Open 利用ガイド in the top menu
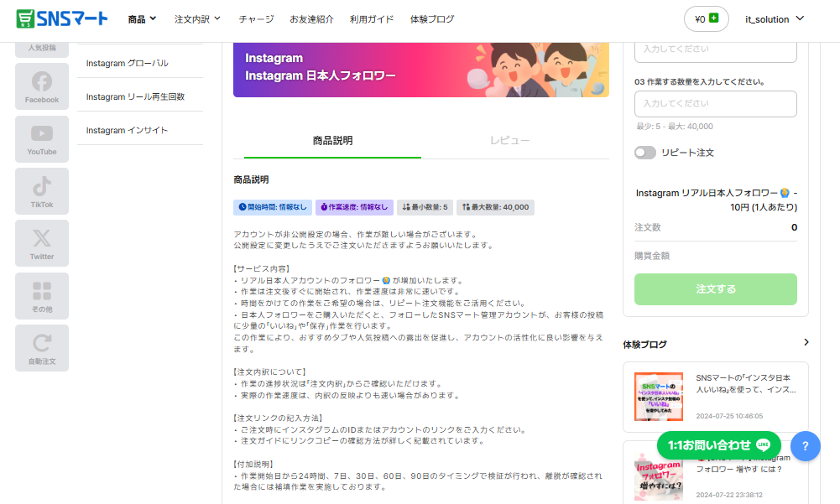 pos(372,19)
